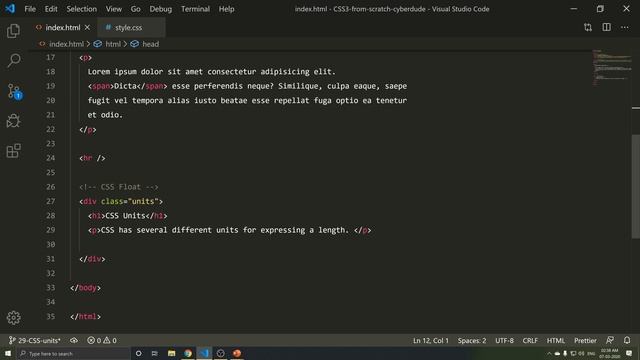This screenshot has width=640, height=360.
Task: Open the Selection menu
Action: (x=82, y=9)
